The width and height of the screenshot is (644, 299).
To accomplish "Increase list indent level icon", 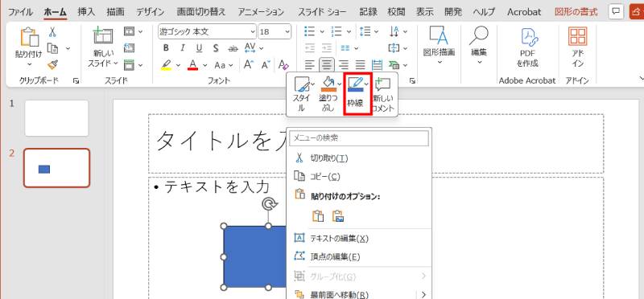I will tap(327, 48).
